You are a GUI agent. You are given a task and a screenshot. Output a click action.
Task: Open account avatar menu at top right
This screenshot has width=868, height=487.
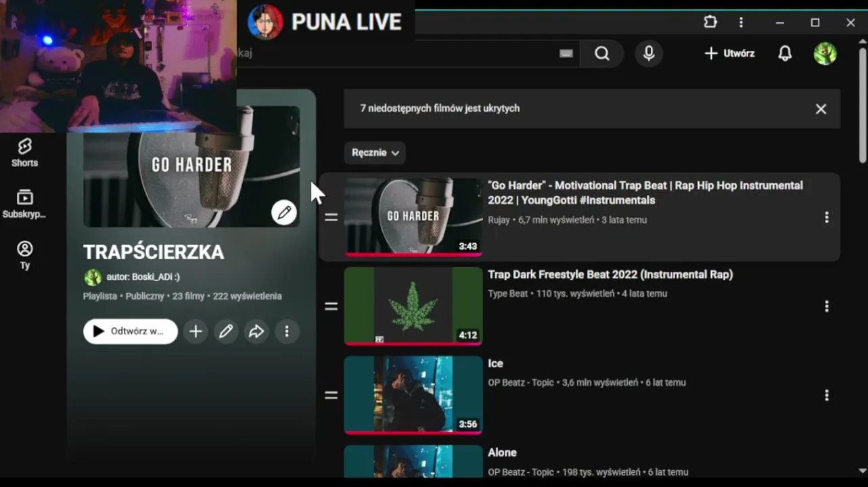pos(825,53)
